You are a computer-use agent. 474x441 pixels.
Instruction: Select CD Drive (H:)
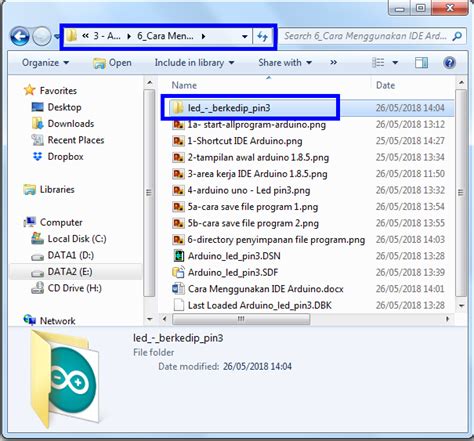click(x=74, y=288)
